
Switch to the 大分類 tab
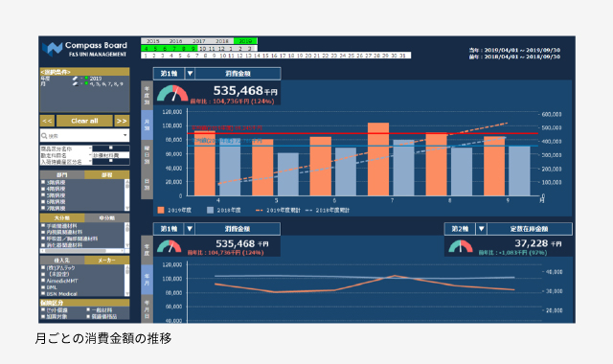click(62, 217)
